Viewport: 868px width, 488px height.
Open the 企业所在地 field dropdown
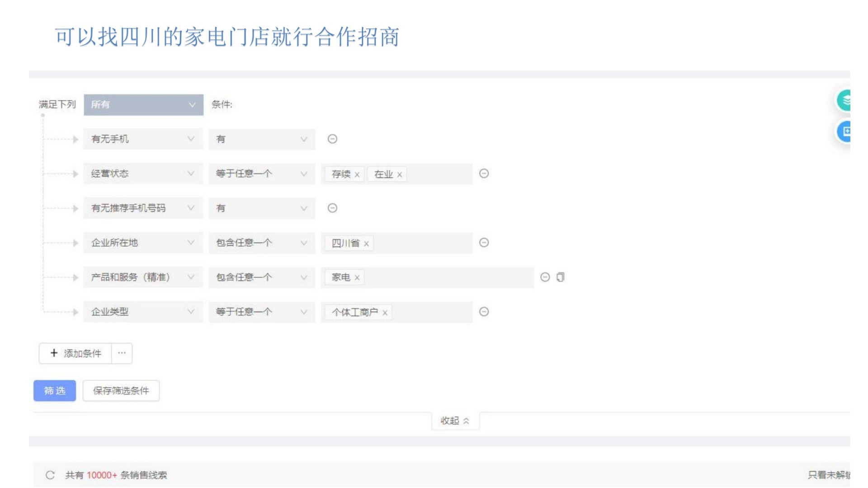[143, 243]
